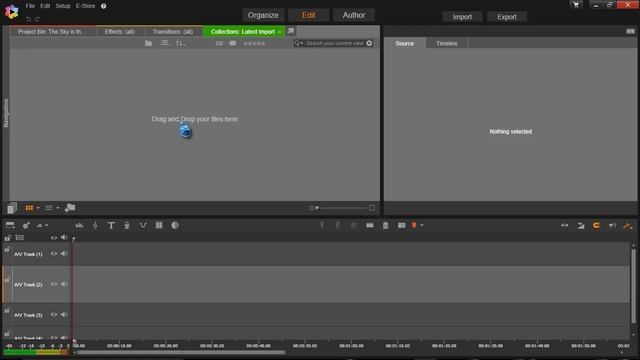Click the star rating filter
Viewport: 640px width, 360px height.
coord(254,43)
